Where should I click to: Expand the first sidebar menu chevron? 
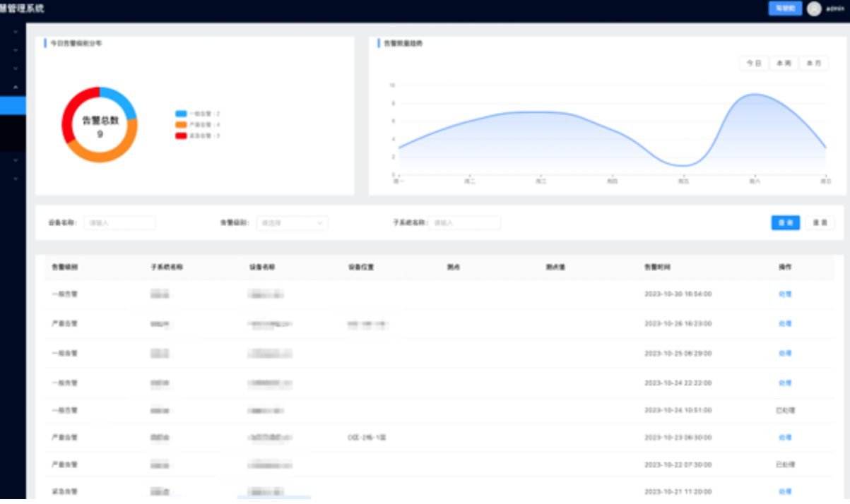pyautogui.click(x=16, y=32)
